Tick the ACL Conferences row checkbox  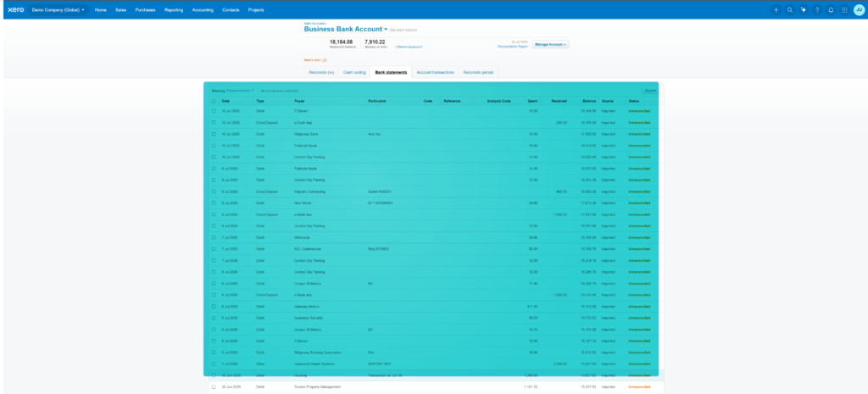[214, 249]
